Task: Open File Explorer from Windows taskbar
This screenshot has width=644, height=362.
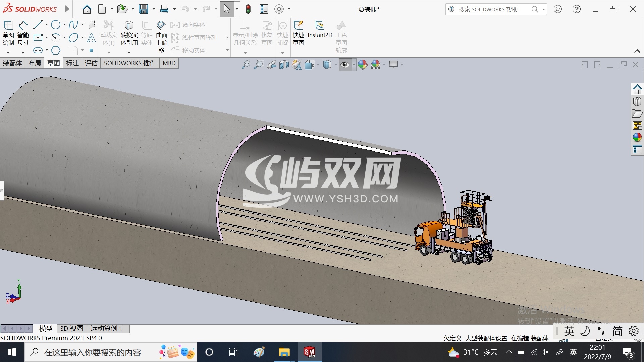Action: tap(284, 352)
